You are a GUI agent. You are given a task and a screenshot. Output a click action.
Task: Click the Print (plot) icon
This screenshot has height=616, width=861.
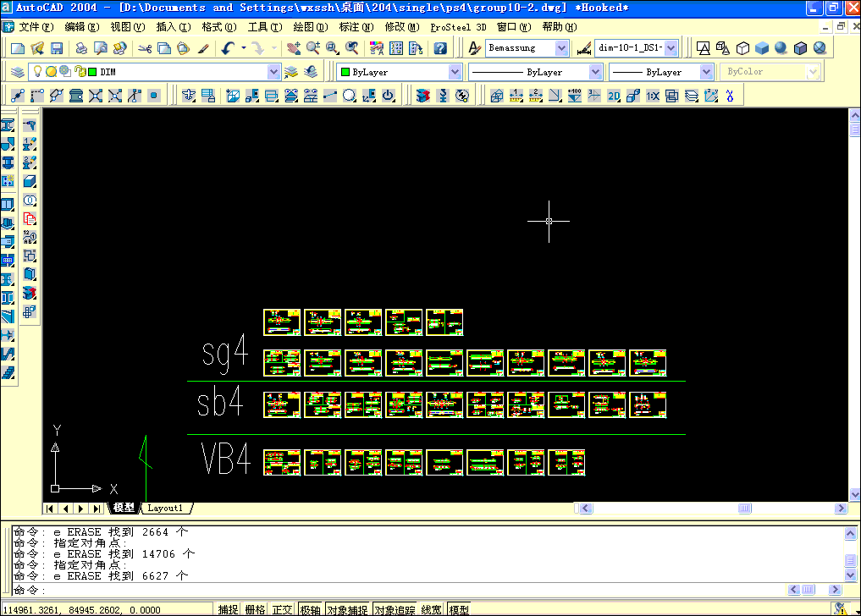81,48
